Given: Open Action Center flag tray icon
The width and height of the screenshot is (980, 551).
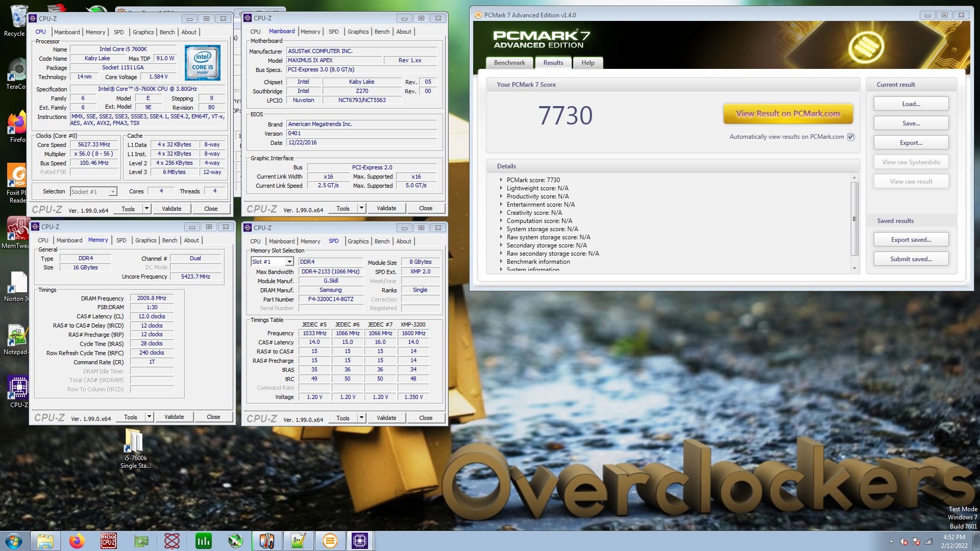Looking at the screenshot, I should tap(916, 541).
